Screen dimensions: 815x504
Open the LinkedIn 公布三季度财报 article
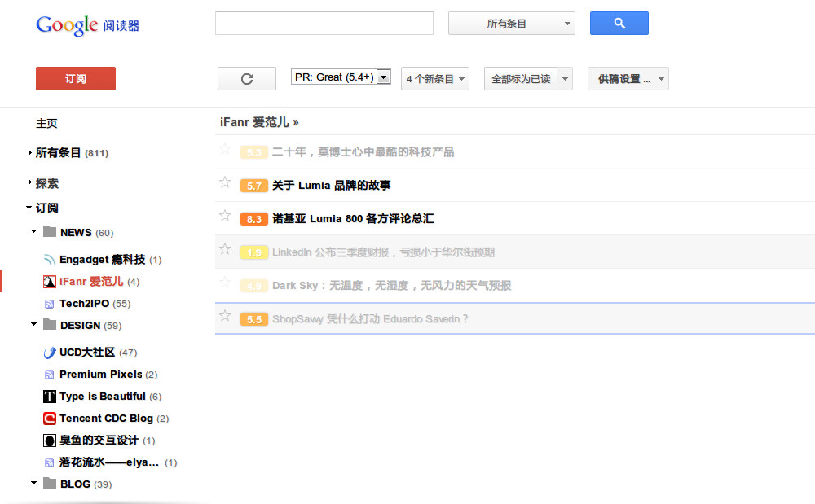(383, 252)
